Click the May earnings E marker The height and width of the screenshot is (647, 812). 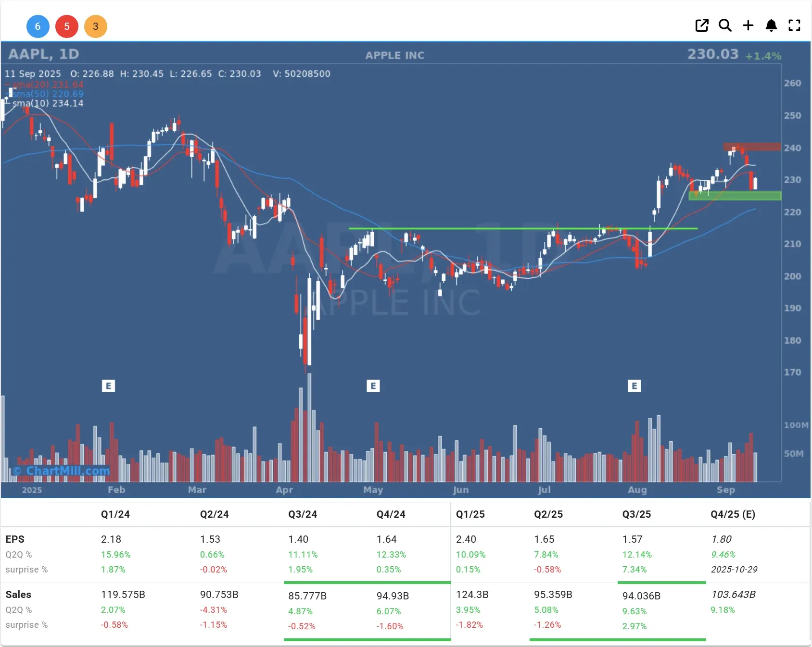(373, 386)
